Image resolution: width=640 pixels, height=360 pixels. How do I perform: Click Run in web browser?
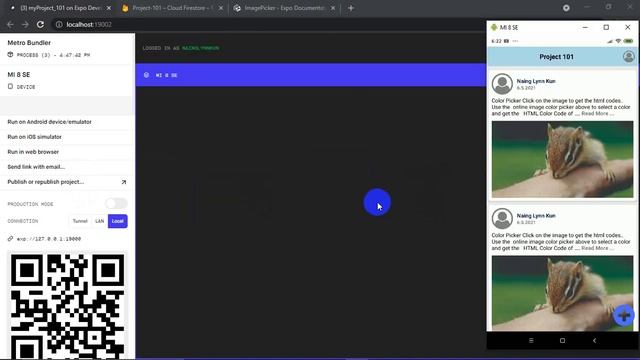(33, 152)
